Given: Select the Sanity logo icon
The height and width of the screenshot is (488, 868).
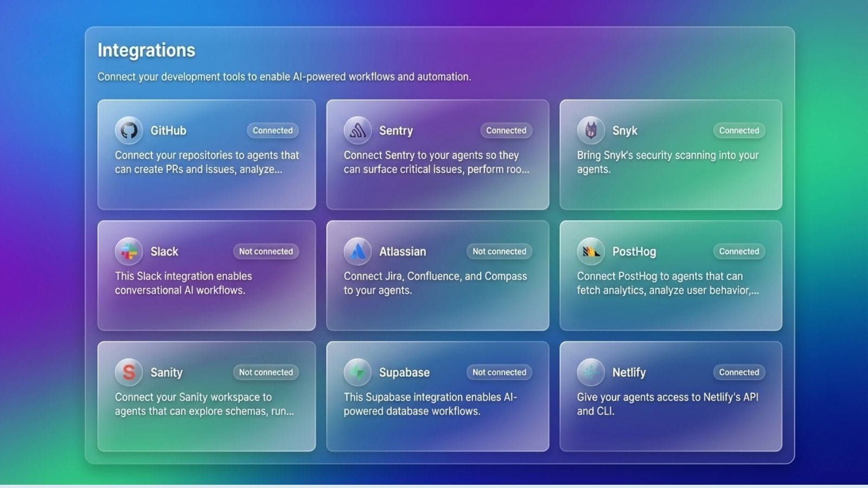Looking at the screenshot, I should (x=129, y=372).
